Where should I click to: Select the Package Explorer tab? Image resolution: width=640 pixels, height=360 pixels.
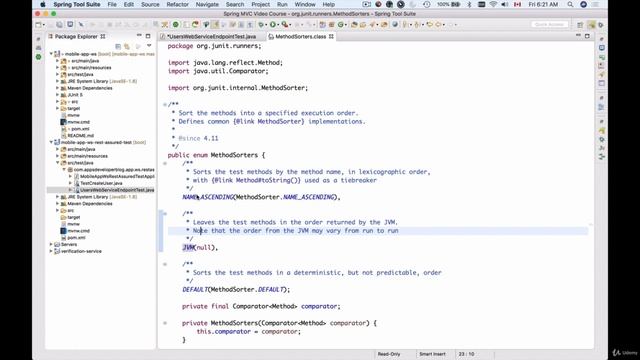[x=76, y=36]
